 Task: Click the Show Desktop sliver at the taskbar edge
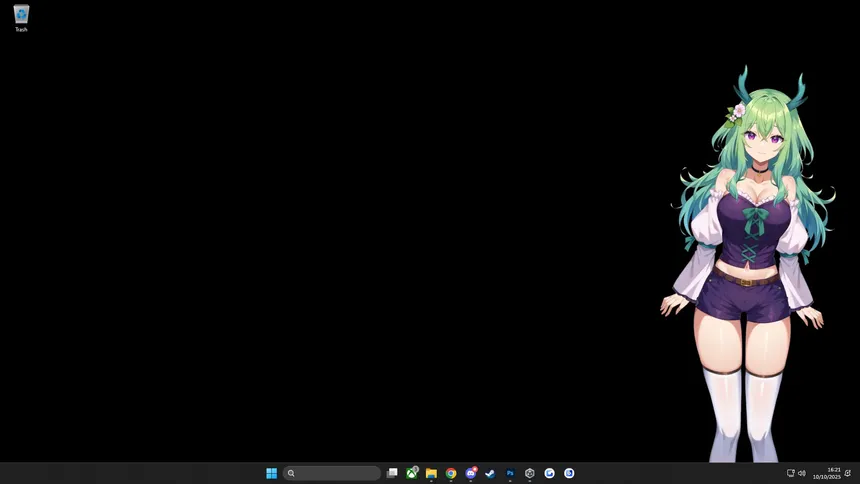858,473
